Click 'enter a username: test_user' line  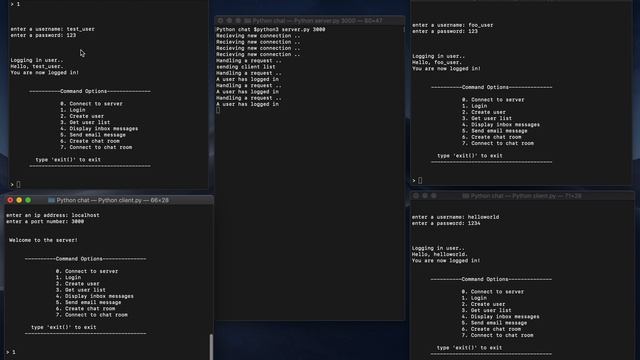pos(52,29)
